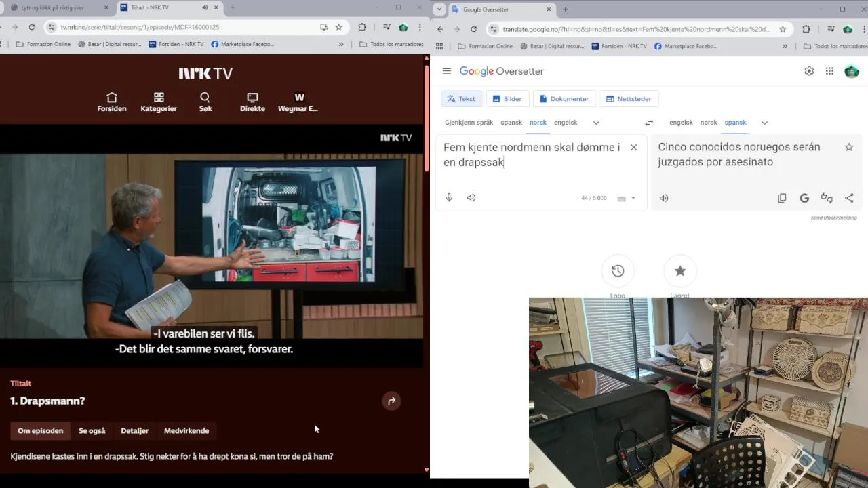Screen dimensions: 868x488
Task: Select the Tekst translation mode
Action: coord(461,99)
